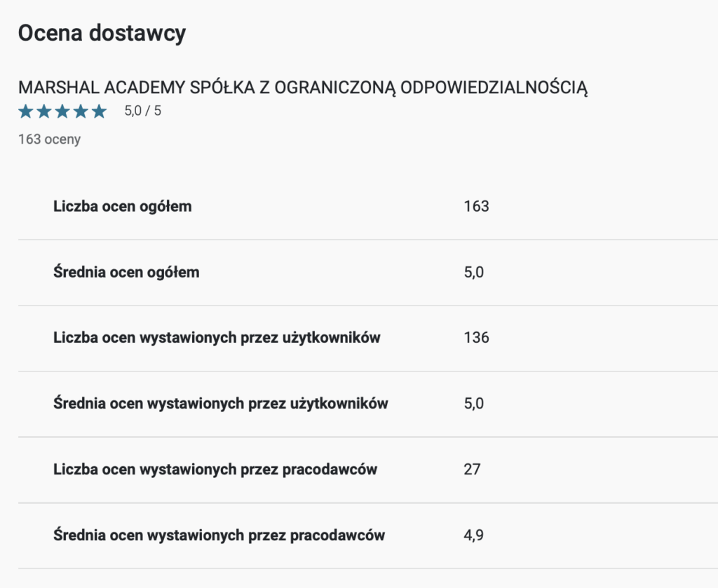Click the employer average value 4,9
This screenshot has height=588, width=718.
[474, 535]
